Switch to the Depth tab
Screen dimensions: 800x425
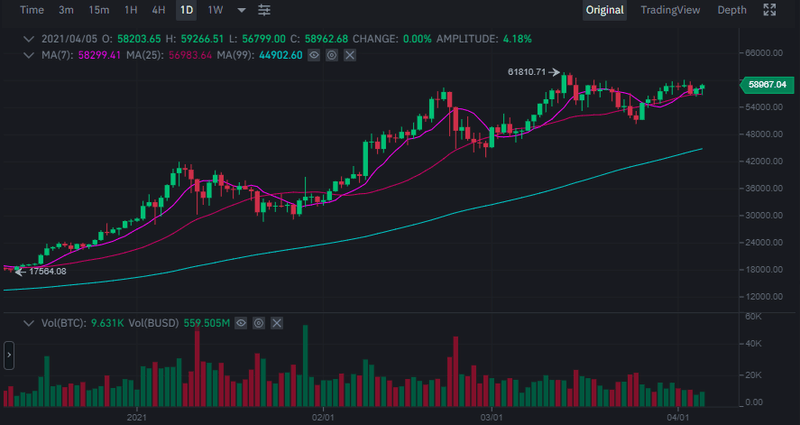coord(732,10)
